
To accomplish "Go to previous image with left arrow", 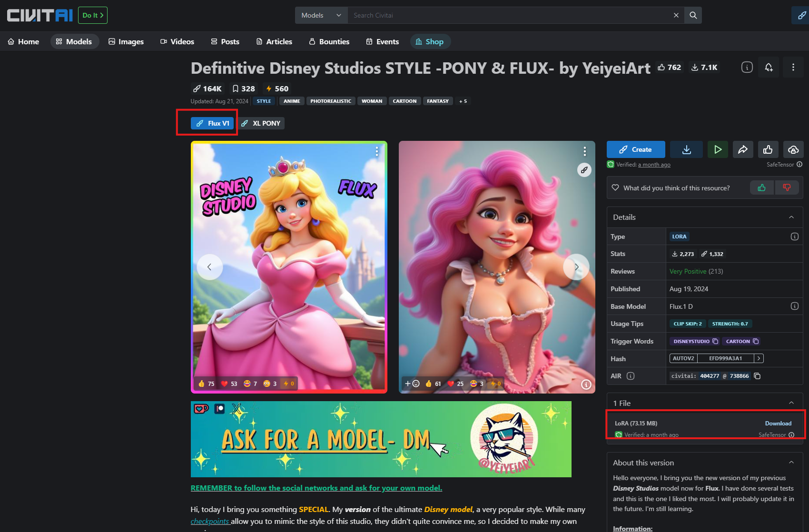I will tap(209, 267).
